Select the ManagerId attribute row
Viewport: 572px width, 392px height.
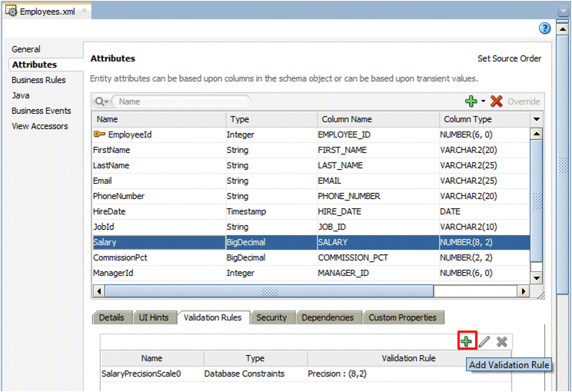pyautogui.click(x=311, y=273)
